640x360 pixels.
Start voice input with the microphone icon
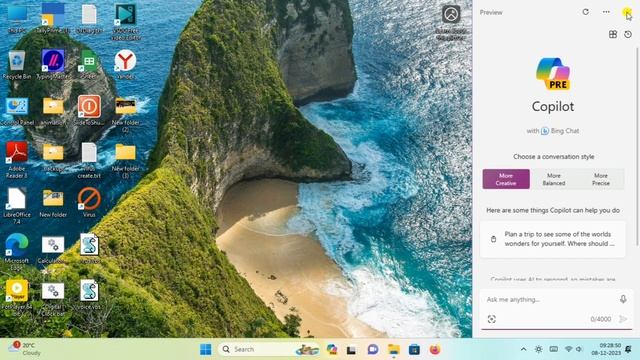(x=623, y=300)
